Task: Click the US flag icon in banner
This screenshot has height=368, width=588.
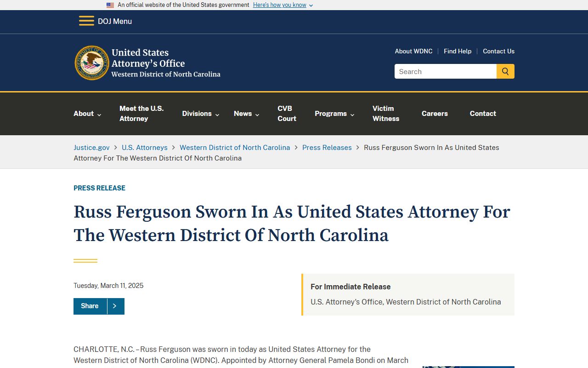Action: pos(110,5)
